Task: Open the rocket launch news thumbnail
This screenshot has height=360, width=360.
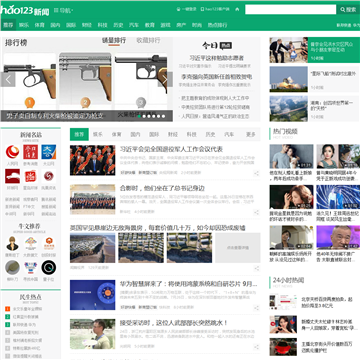Action: point(289,79)
